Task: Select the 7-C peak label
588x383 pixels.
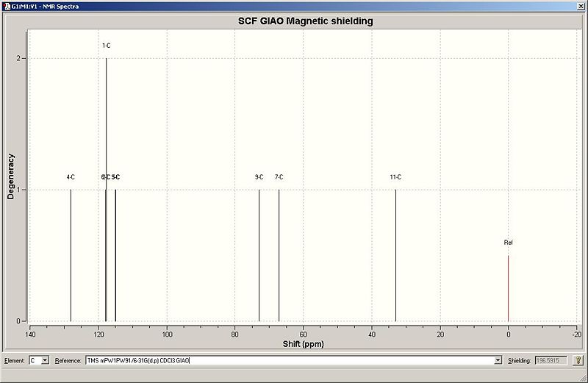Action: point(279,177)
